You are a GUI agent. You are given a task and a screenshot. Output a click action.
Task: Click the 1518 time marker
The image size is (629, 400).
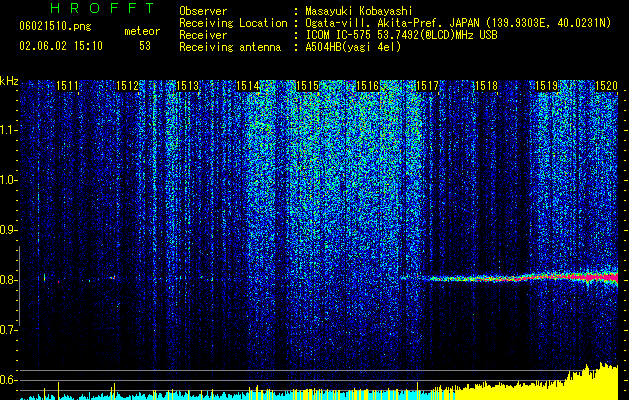coord(487,86)
